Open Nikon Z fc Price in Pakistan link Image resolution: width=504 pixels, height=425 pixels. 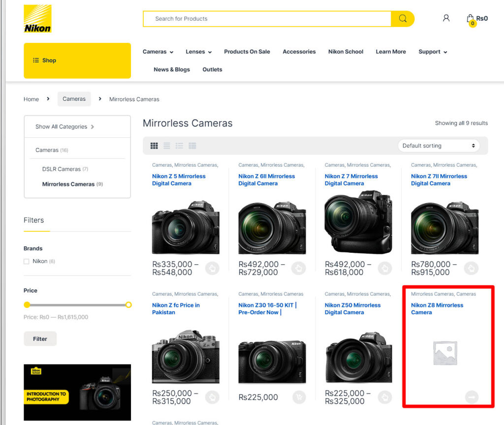176,309
